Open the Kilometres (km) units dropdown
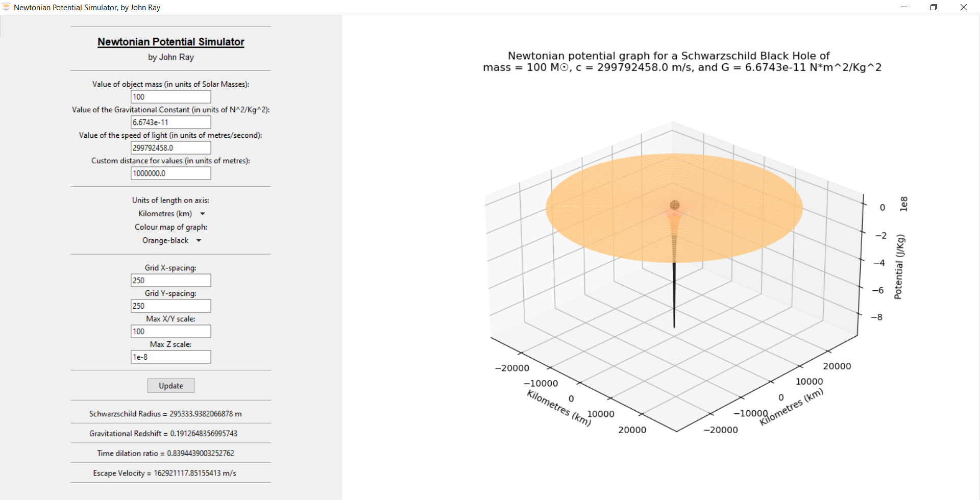 171,214
